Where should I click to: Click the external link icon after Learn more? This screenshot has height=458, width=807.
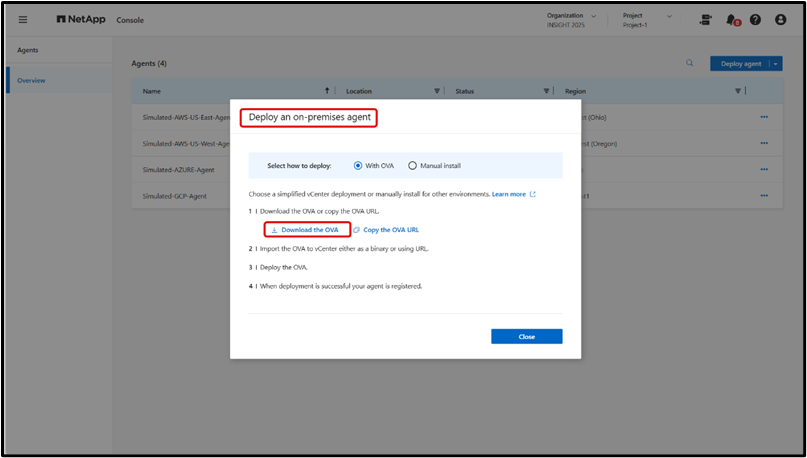coord(533,194)
